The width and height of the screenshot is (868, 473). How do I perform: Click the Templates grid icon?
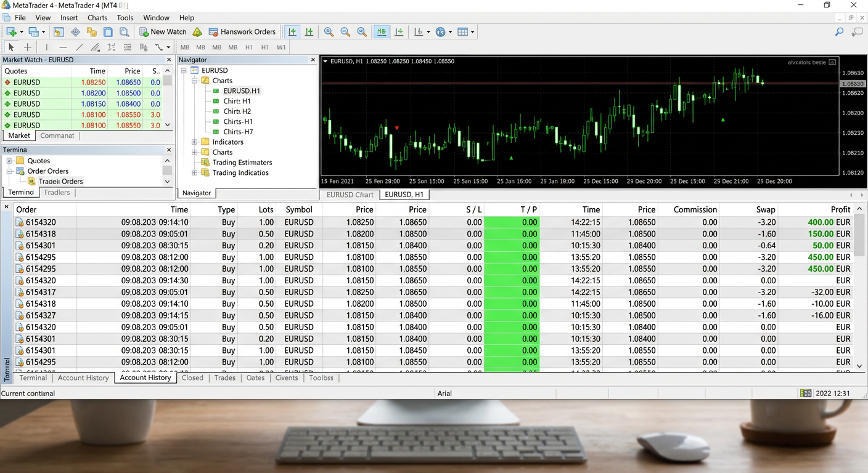pos(462,32)
